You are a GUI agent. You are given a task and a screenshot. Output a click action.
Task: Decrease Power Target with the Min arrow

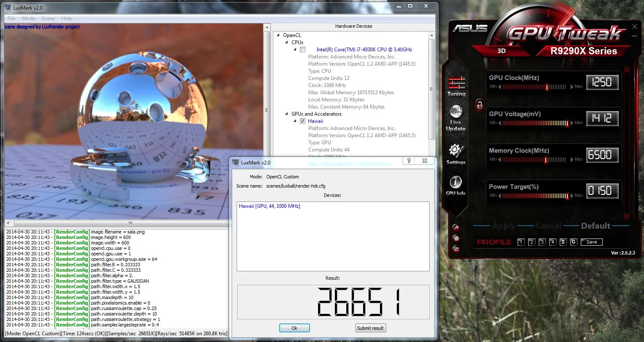coord(500,196)
